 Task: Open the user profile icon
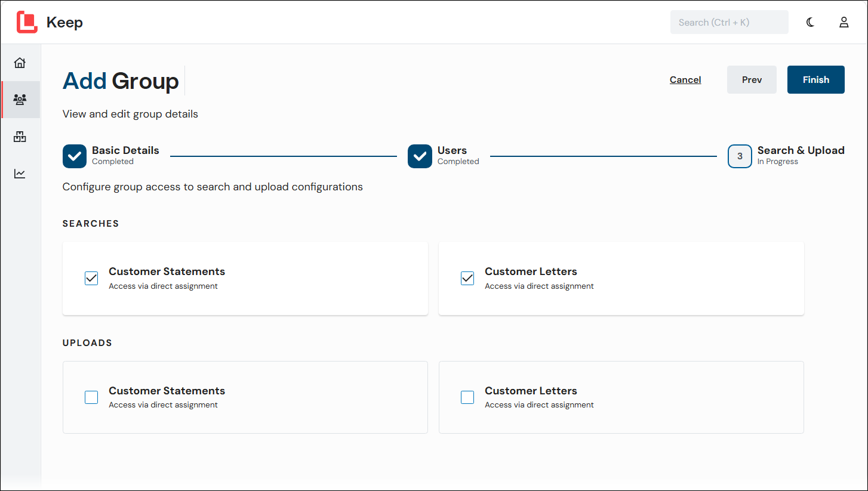[x=844, y=22]
